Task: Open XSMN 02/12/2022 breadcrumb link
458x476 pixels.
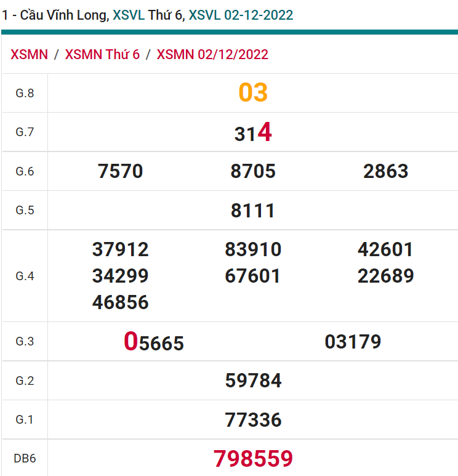Action: coord(212,54)
